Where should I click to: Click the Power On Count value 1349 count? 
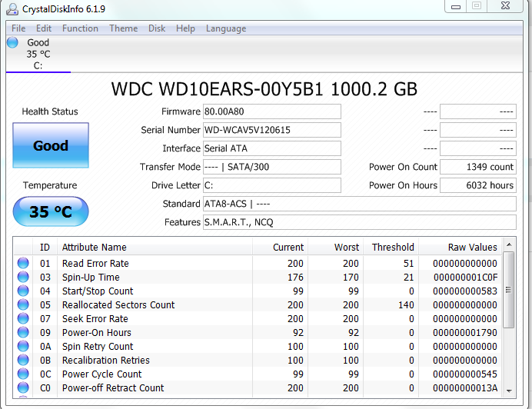478,167
